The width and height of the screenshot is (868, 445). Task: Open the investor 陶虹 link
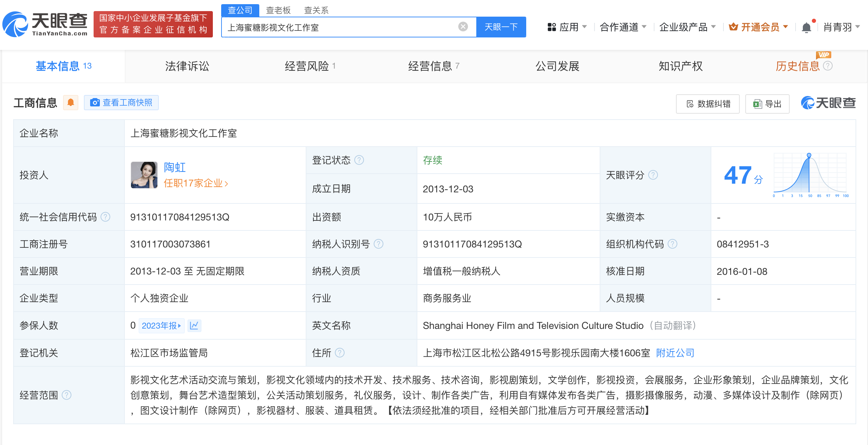click(175, 167)
